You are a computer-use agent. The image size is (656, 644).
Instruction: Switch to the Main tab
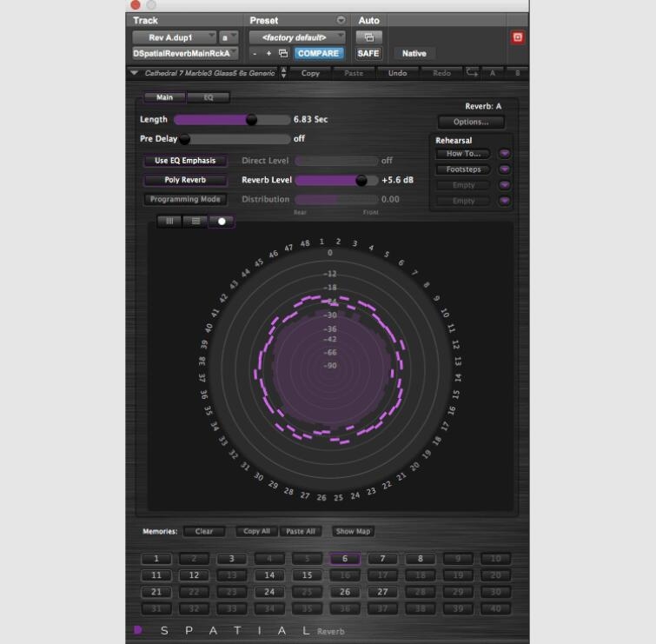pos(164,97)
